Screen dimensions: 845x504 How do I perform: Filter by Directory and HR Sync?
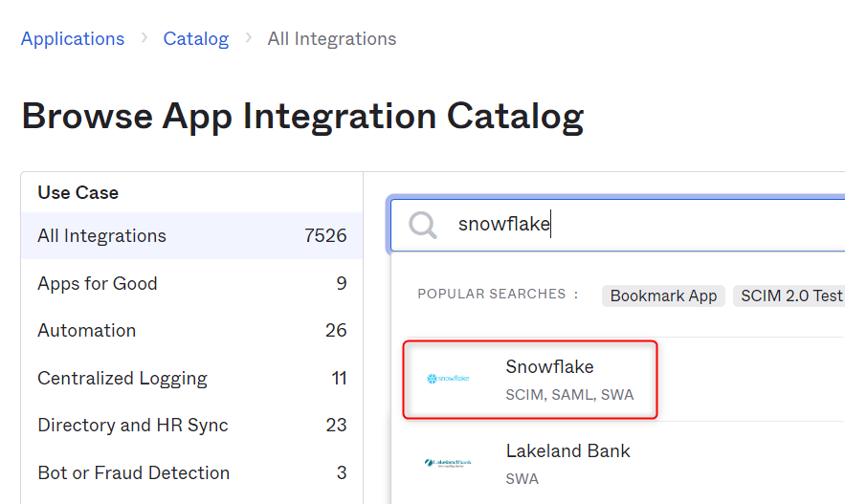coord(191,425)
